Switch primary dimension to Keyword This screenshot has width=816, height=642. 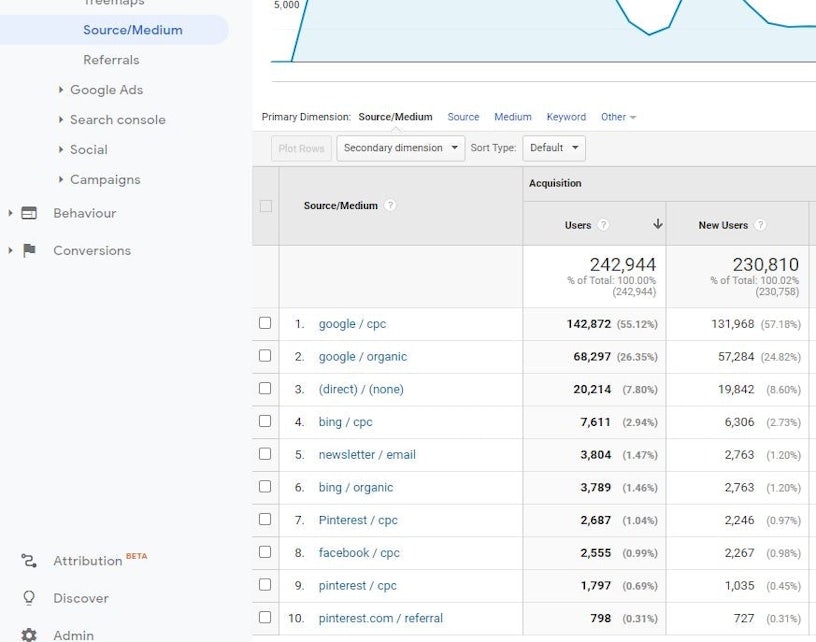click(x=566, y=117)
